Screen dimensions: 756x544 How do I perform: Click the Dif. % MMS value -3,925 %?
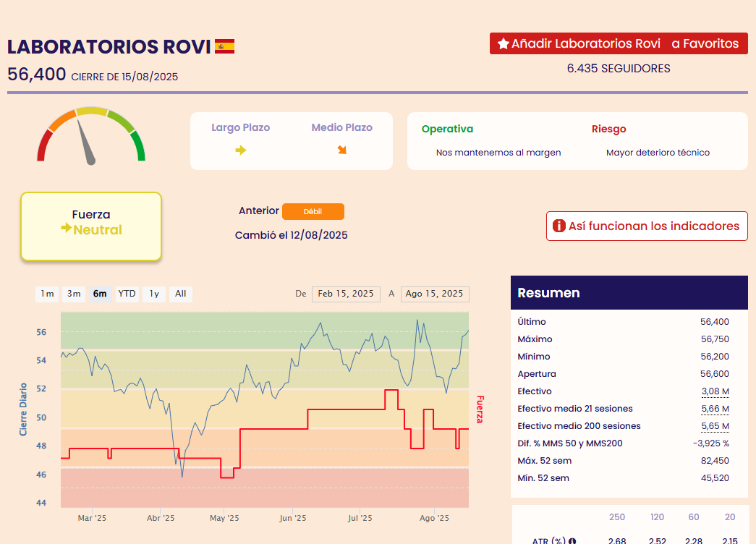[x=711, y=443]
